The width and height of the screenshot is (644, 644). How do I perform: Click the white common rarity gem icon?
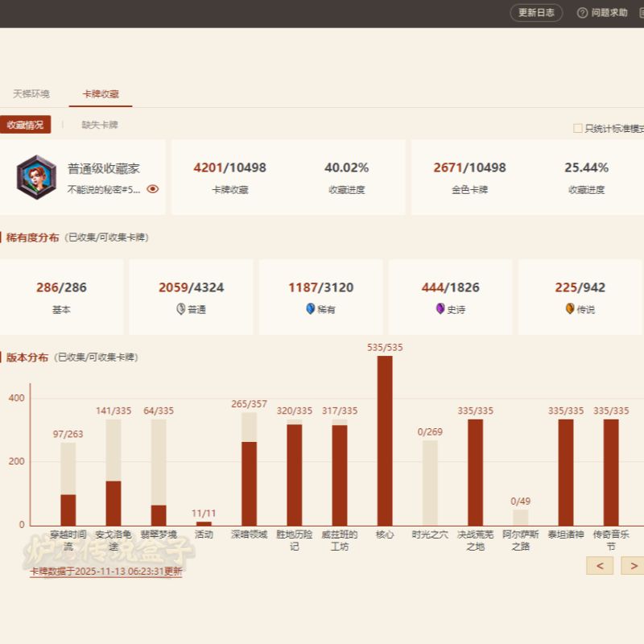pyautogui.click(x=180, y=309)
